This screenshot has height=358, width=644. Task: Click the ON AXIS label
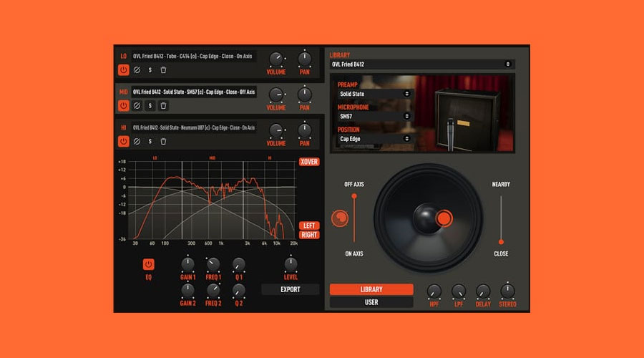pos(354,254)
